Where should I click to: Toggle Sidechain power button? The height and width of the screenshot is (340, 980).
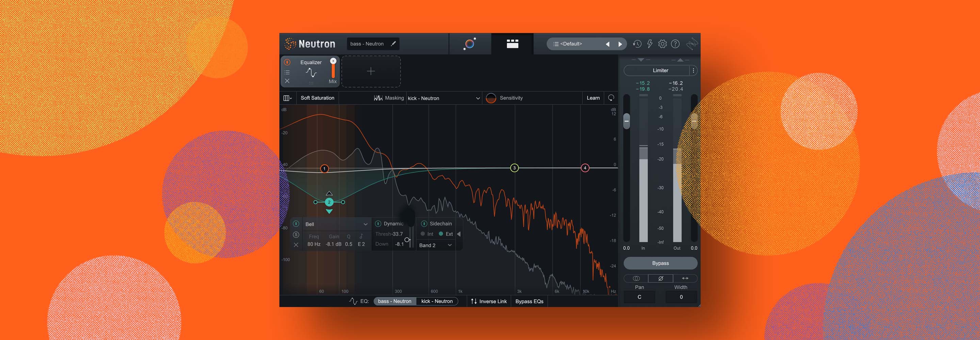[424, 224]
